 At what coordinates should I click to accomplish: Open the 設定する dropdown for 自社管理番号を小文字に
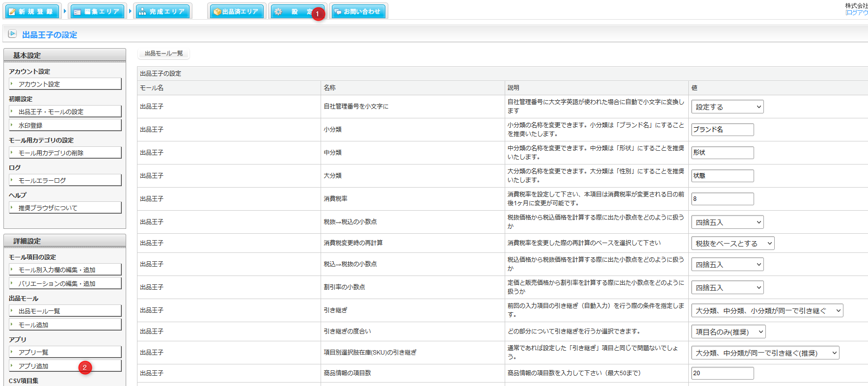pos(728,107)
